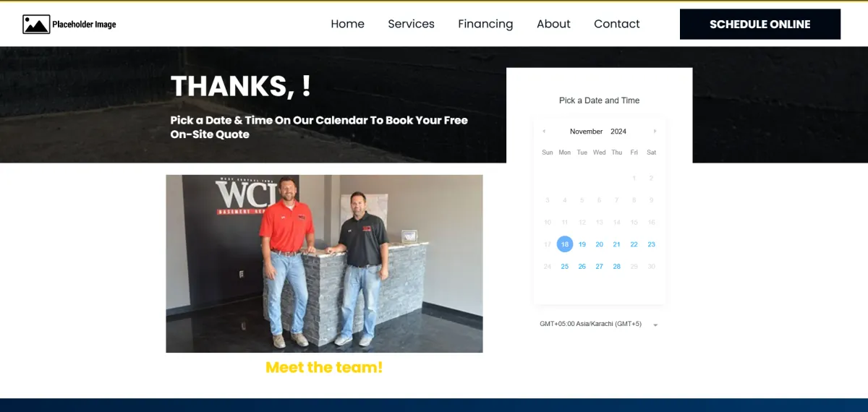The image size is (868, 412).
Task: Visit the About page
Action: (x=553, y=24)
